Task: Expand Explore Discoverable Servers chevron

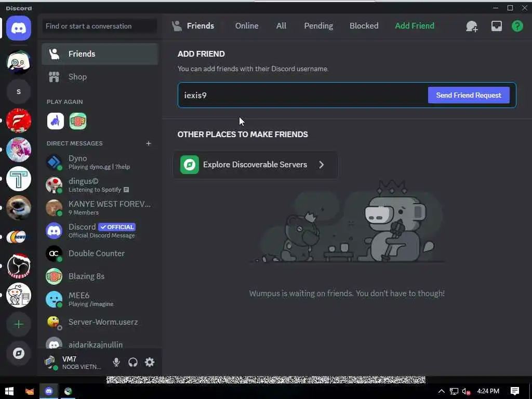Action: (x=321, y=165)
